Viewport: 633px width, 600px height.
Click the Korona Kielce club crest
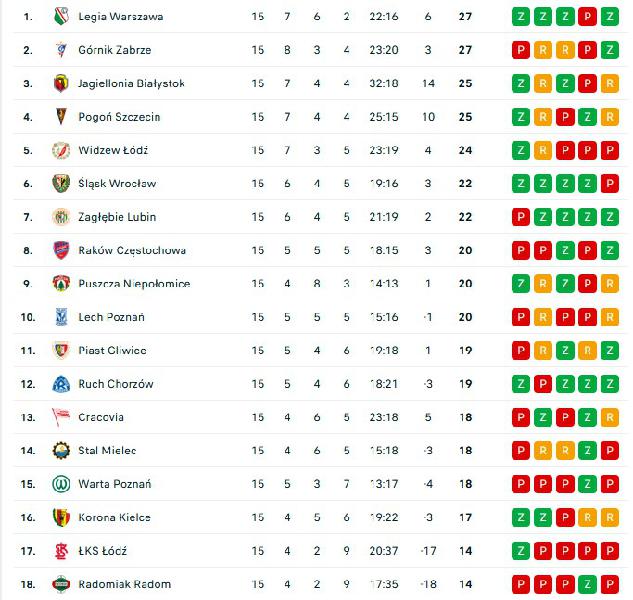point(60,517)
